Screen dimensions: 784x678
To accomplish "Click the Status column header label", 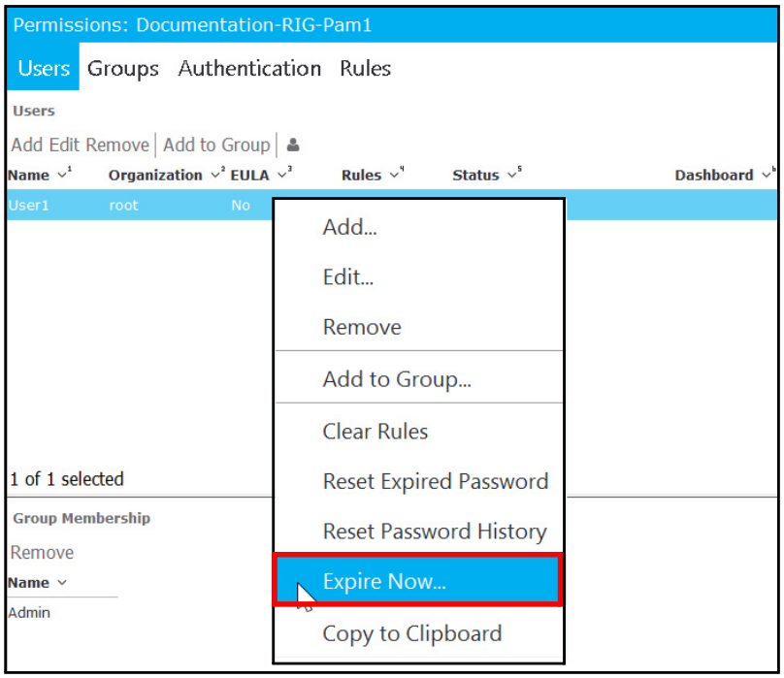I will [475, 175].
